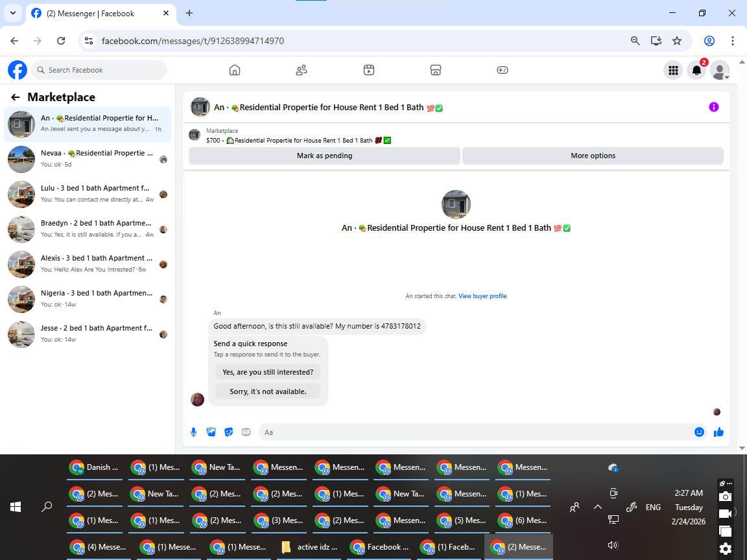This screenshot has width=747, height=560.
Task: Open the Facebook logo home link
Action: point(17,70)
